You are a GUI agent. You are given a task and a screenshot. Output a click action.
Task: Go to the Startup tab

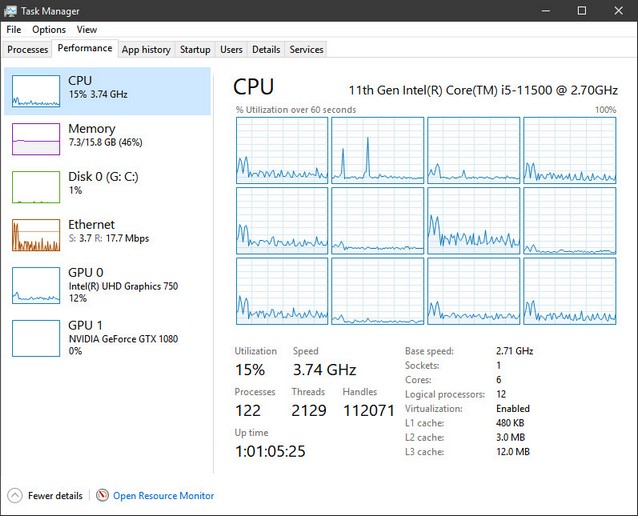coord(195,49)
